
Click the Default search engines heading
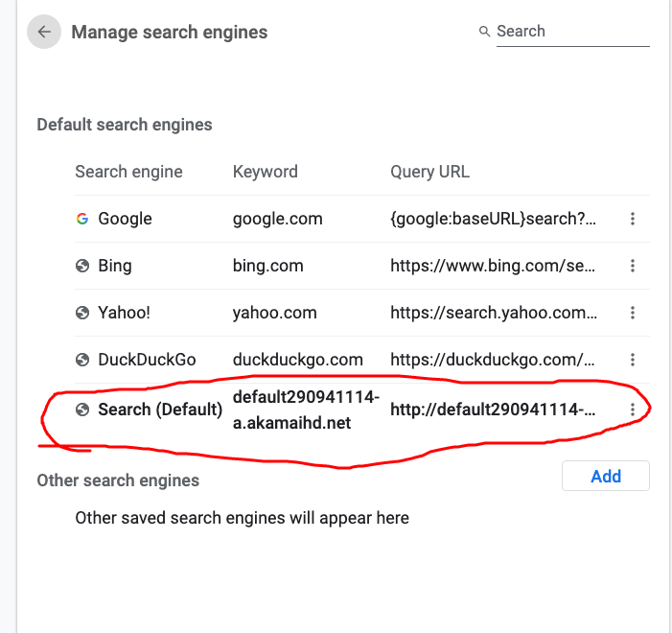(x=125, y=125)
